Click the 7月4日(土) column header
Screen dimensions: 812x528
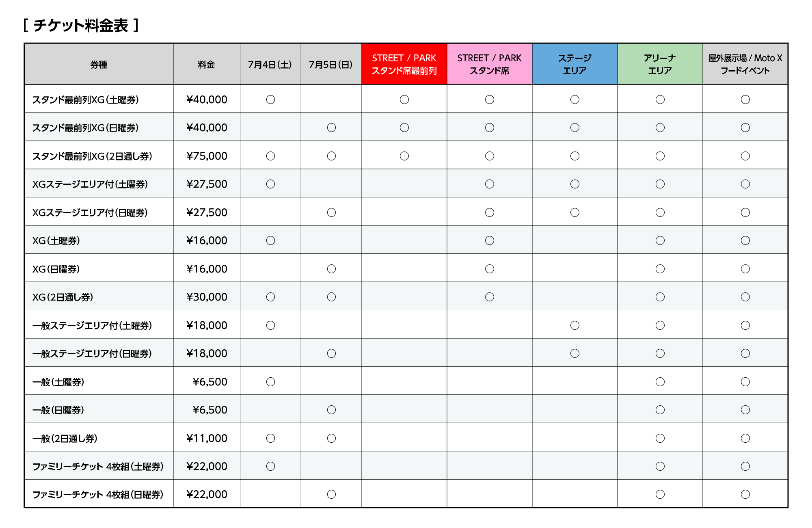[x=270, y=65]
